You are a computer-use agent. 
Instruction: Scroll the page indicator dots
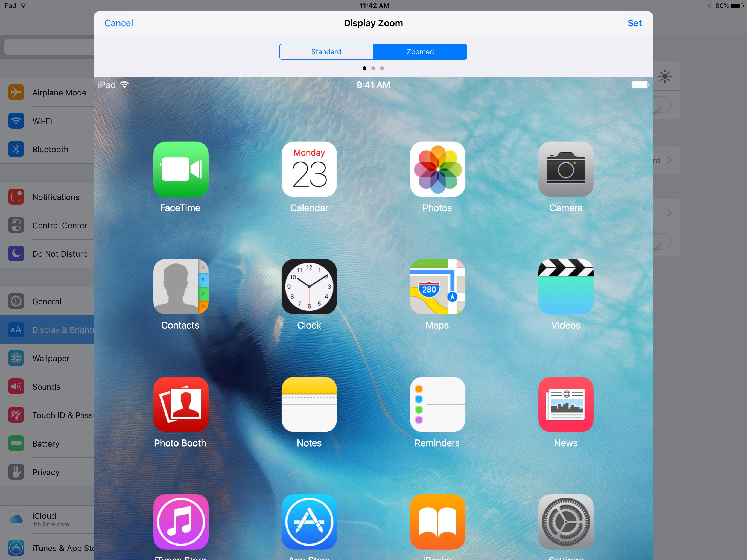click(373, 69)
